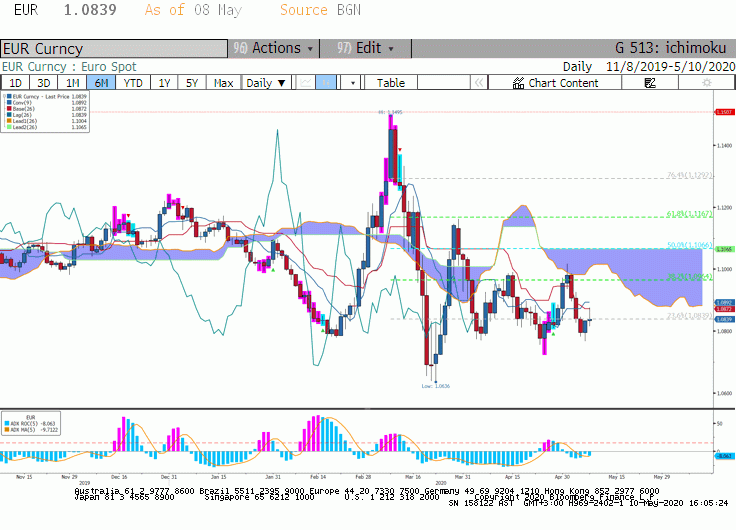Viewport: 736px width, 530px height.
Task: Click the 23.6%(1.0839) Fibonacci label
Action: coord(690,316)
